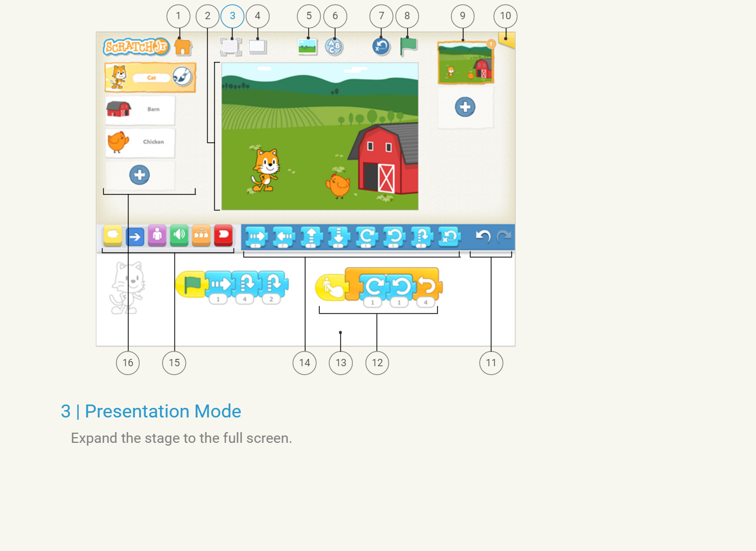
Task: Open the yellow Triggering blocks category
Action: 113,236
